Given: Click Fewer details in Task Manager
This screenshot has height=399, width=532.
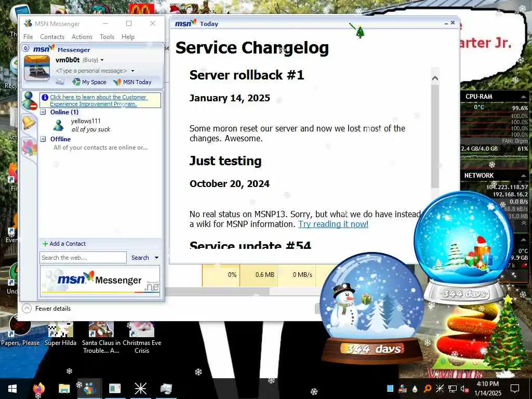Looking at the screenshot, I should click(x=46, y=309).
